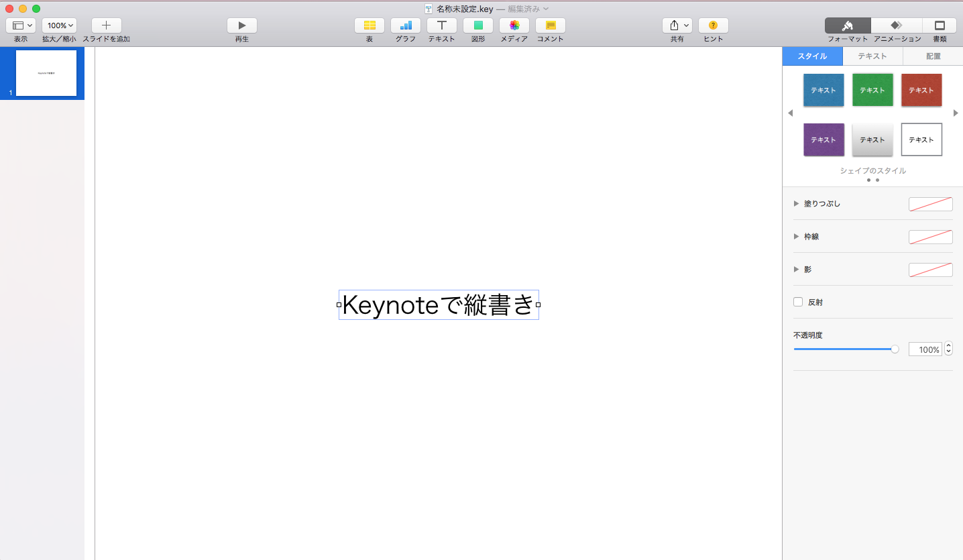
Task: Open the 表示 view options button
Action: [x=21, y=25]
